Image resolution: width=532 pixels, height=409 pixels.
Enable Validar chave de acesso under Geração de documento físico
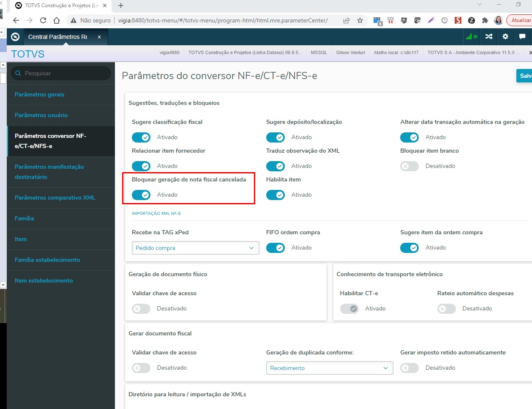point(141,309)
